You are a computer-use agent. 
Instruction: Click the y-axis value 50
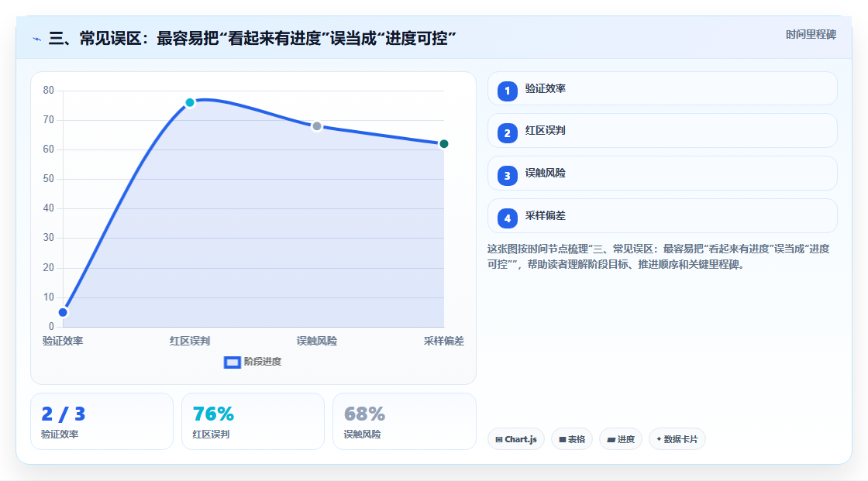[49, 179]
